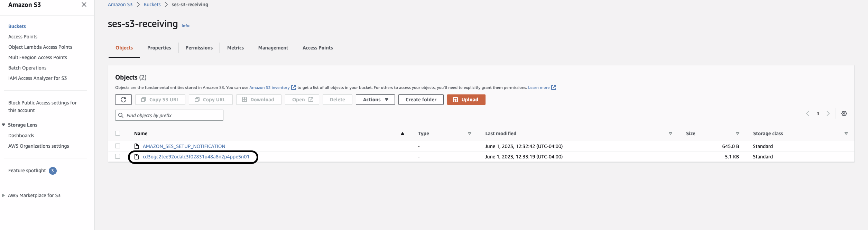Open the Metrics tab
This screenshot has height=230, width=868.
[x=236, y=48]
